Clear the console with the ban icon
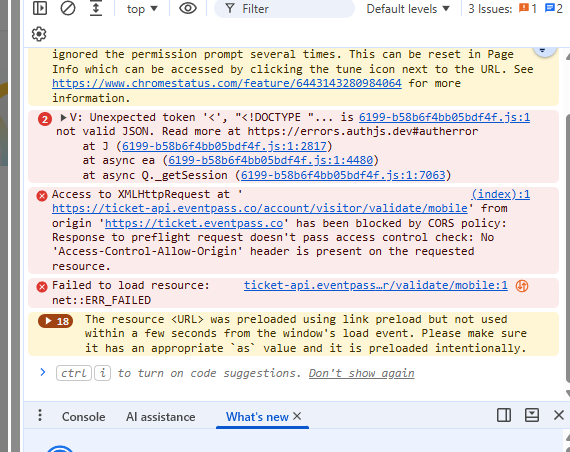Image resolution: width=570 pixels, height=452 pixels. coord(68,8)
